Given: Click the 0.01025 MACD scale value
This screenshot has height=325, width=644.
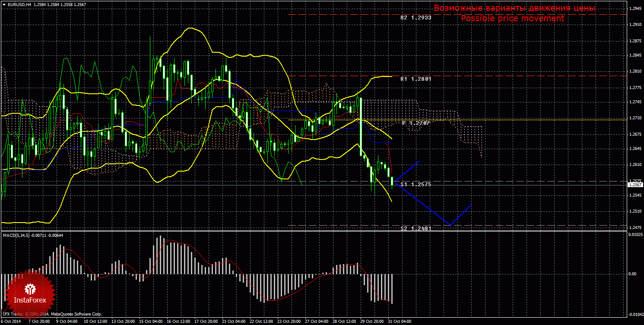Looking at the screenshot, I should coord(634,235).
